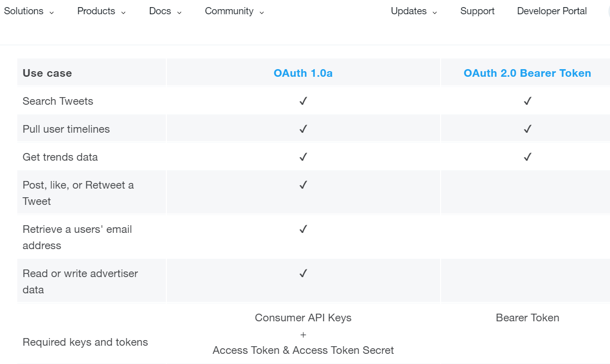The height and width of the screenshot is (364, 610).
Task: Expand the Updates dropdown menu
Action: coord(414,11)
